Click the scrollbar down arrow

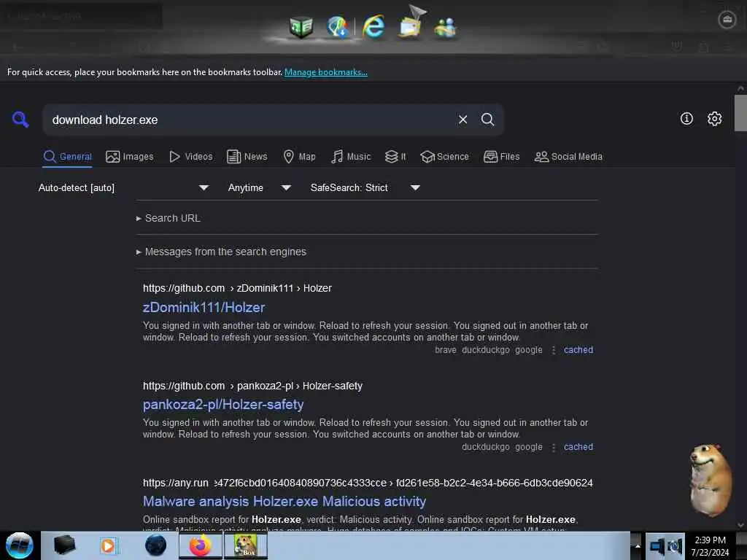click(740, 525)
